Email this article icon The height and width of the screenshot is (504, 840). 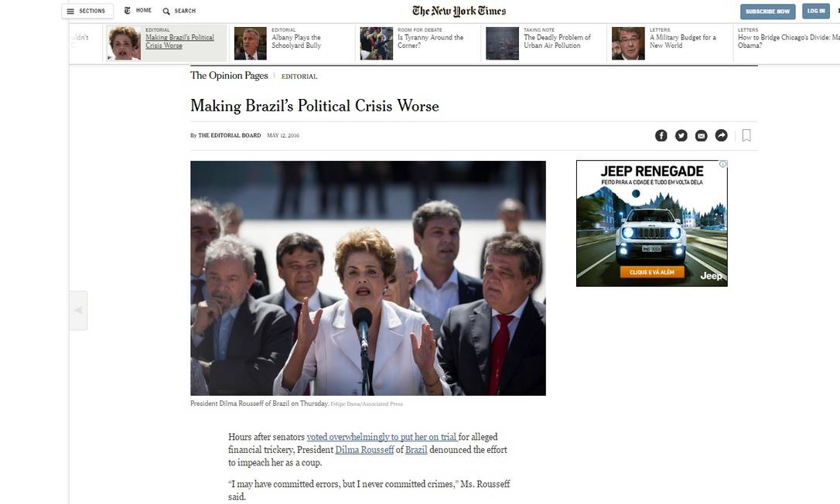click(x=702, y=135)
